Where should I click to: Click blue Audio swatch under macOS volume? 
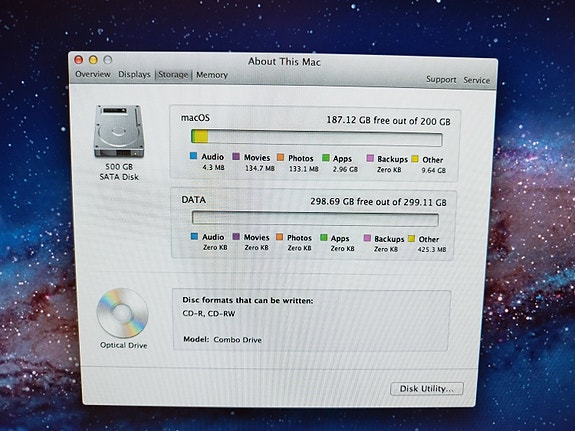point(194,156)
